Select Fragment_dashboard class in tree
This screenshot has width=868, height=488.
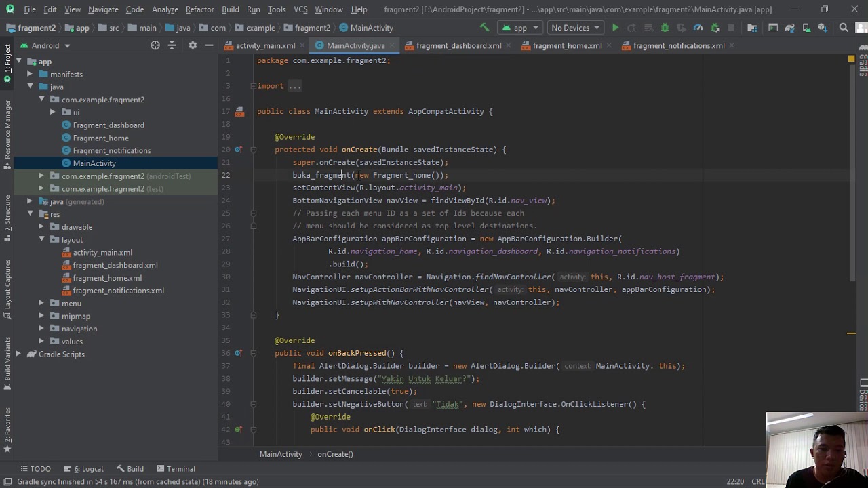click(108, 125)
